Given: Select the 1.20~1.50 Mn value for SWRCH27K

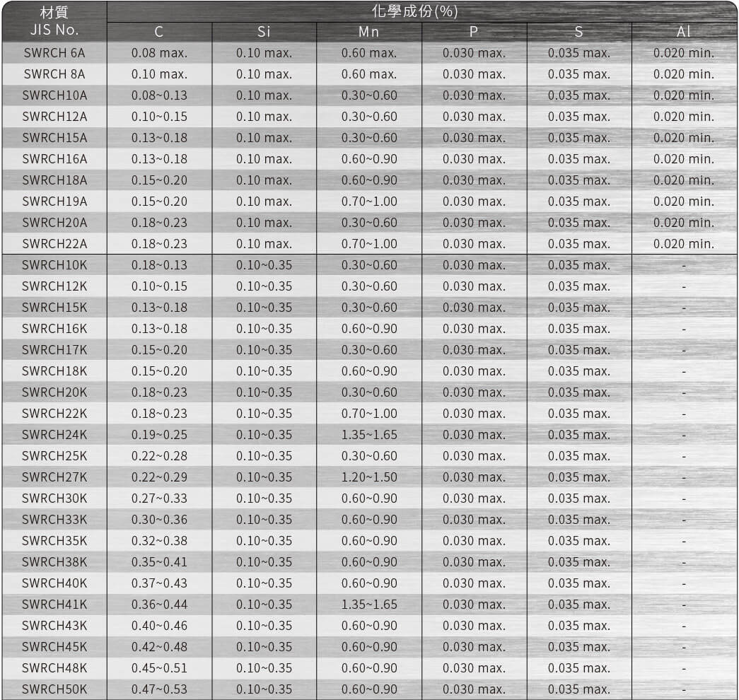Looking at the screenshot, I should tap(368, 477).
